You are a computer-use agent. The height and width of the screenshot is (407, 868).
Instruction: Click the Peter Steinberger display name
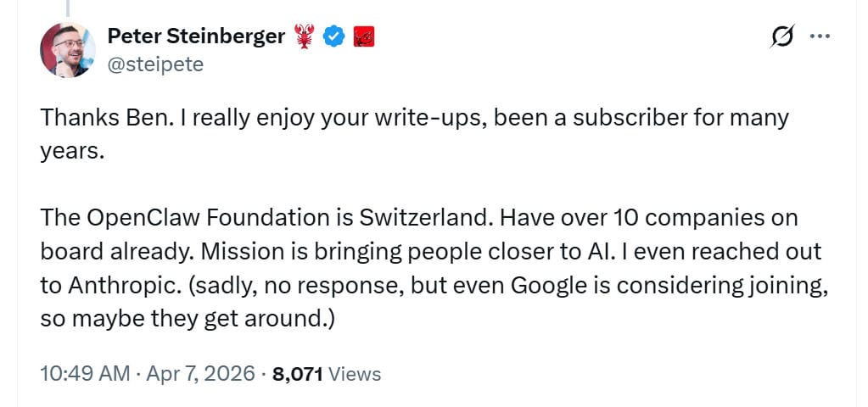tap(197, 36)
